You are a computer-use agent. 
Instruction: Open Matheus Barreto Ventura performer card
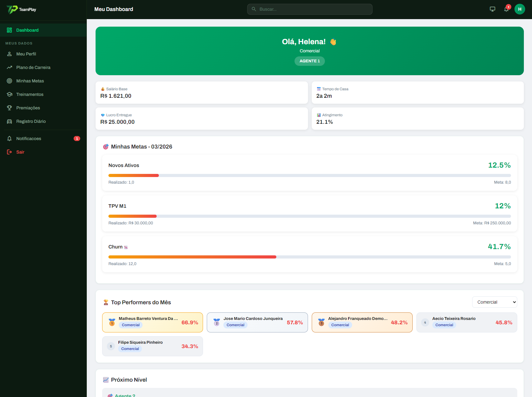(153, 322)
